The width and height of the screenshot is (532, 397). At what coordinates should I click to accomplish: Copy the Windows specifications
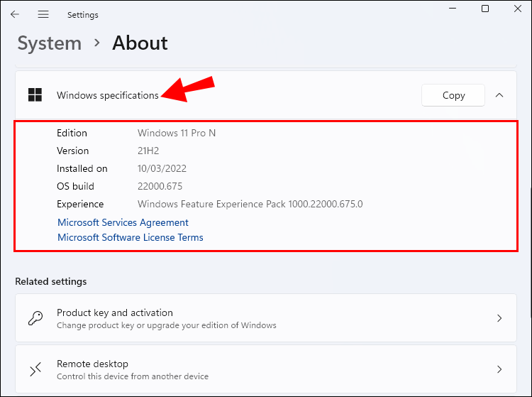pyautogui.click(x=453, y=95)
